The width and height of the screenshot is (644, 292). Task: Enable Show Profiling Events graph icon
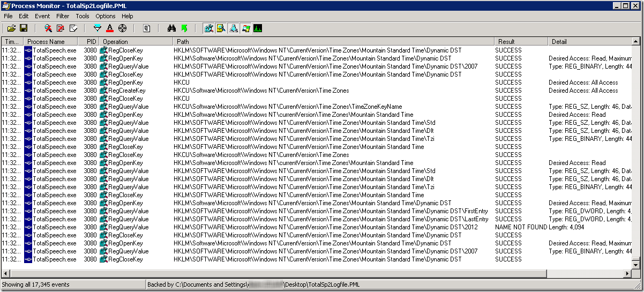click(x=258, y=28)
